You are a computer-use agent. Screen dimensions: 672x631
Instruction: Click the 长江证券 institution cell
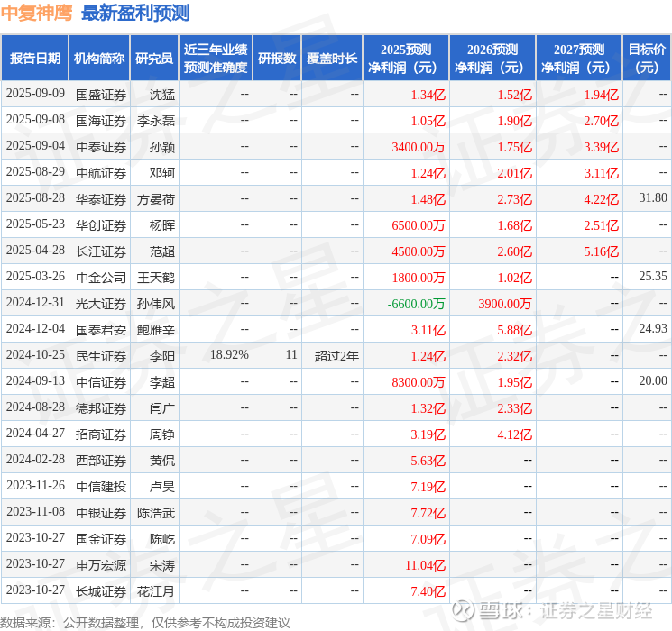click(x=101, y=251)
